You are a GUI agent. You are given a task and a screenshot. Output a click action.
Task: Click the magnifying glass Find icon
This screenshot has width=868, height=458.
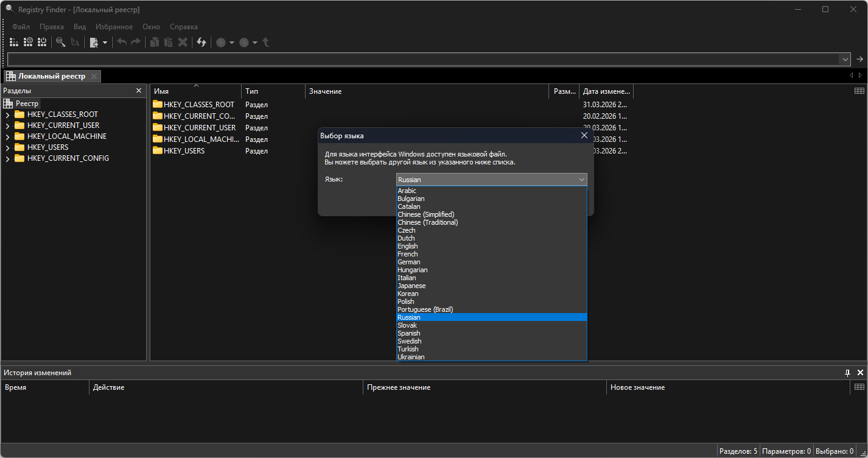61,42
